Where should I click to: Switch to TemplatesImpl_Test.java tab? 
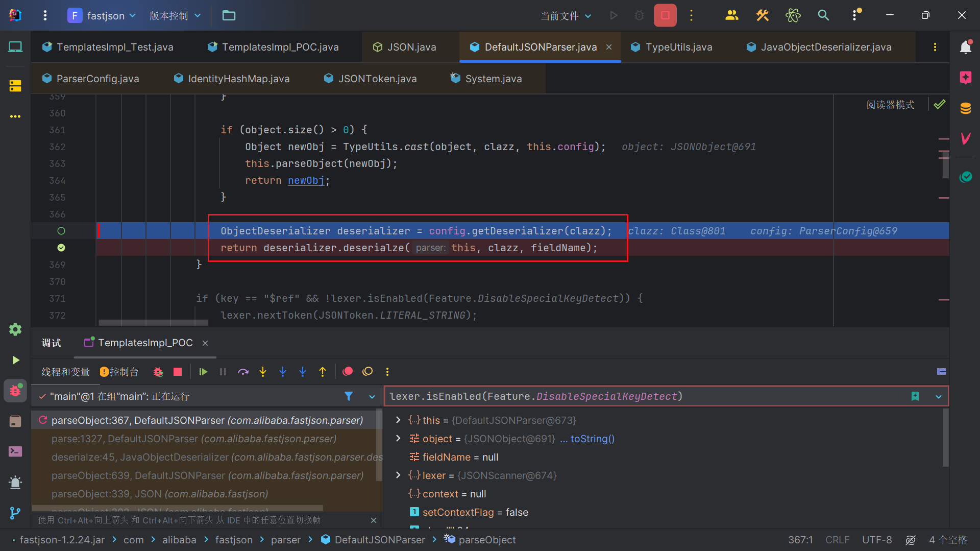point(108,47)
